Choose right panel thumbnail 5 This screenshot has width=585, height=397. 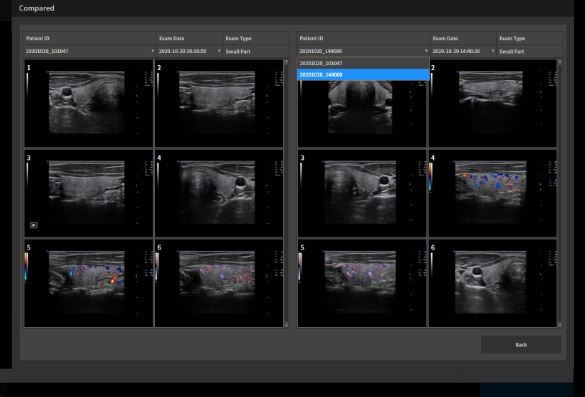click(362, 283)
